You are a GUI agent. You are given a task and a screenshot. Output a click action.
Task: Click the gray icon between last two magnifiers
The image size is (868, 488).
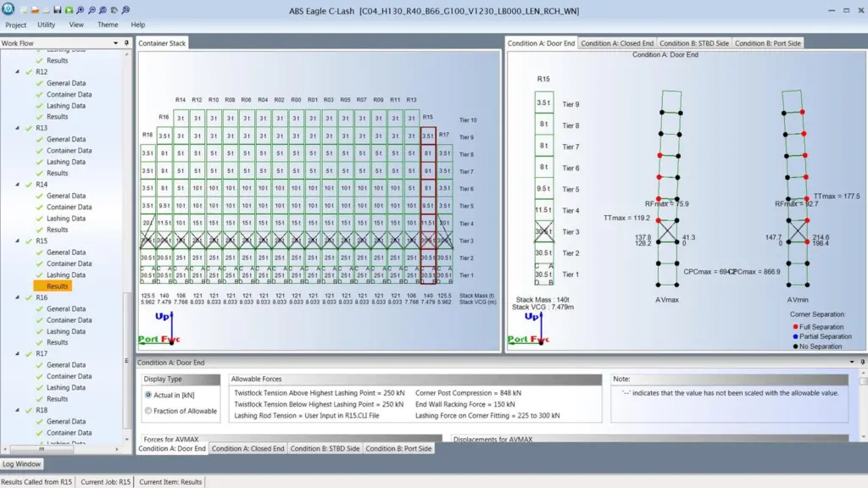[114, 10]
